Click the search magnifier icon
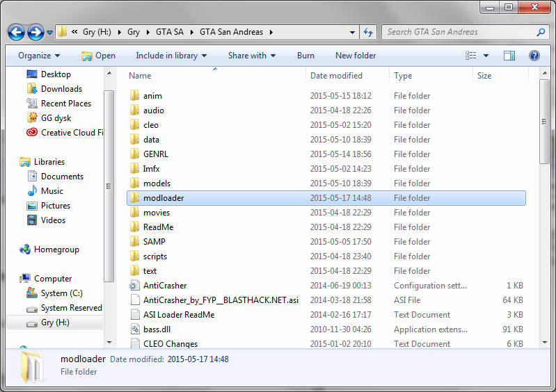The image size is (556, 392). [541, 32]
